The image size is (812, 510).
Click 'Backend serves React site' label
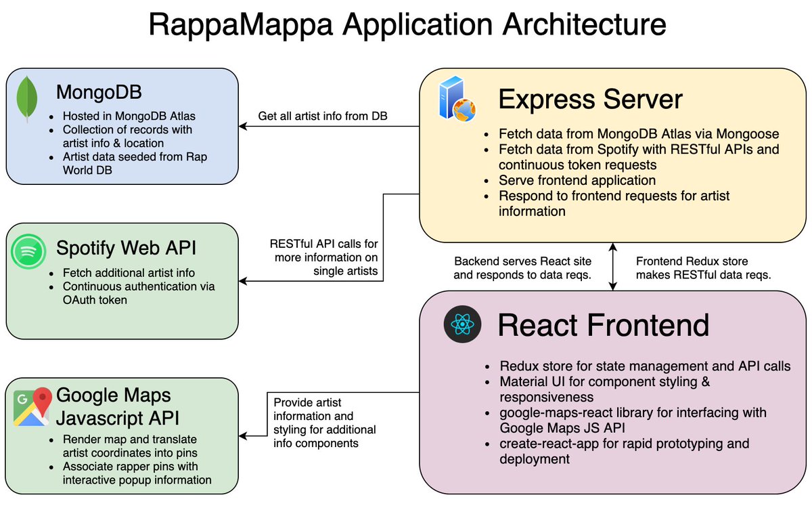(522, 268)
